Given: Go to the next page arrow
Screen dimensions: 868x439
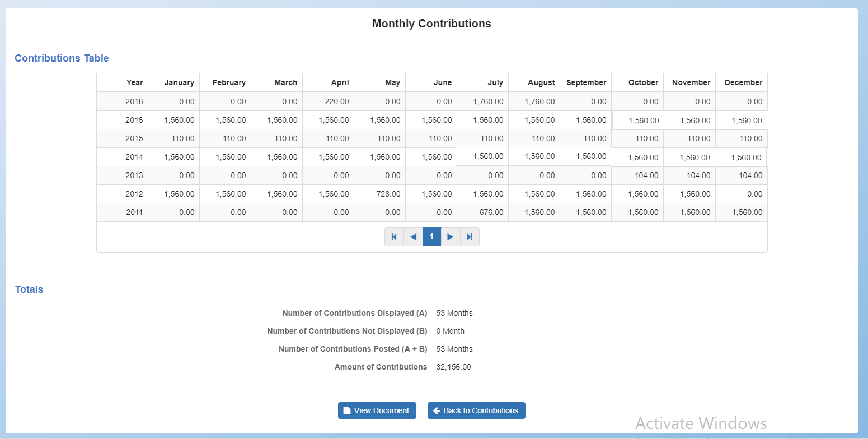Looking at the screenshot, I should (451, 237).
